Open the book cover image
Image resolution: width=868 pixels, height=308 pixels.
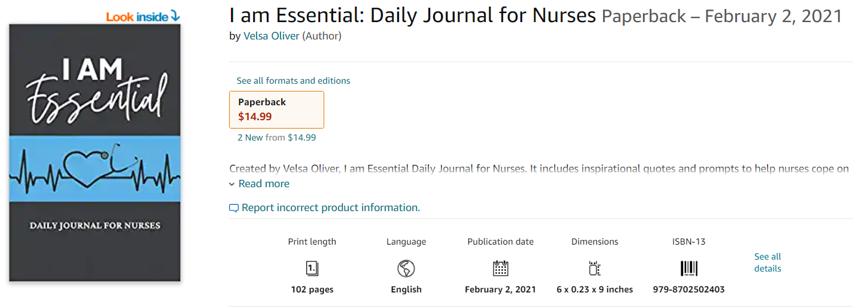pyautogui.click(x=95, y=153)
